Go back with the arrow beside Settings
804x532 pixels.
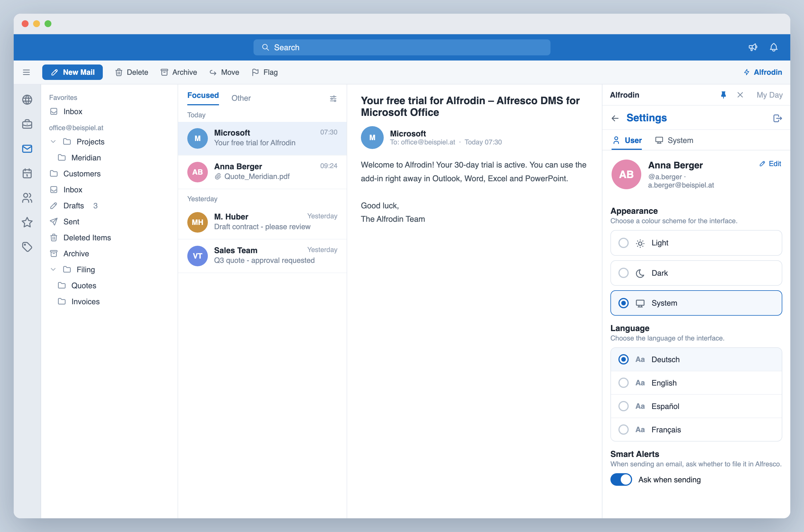(615, 118)
